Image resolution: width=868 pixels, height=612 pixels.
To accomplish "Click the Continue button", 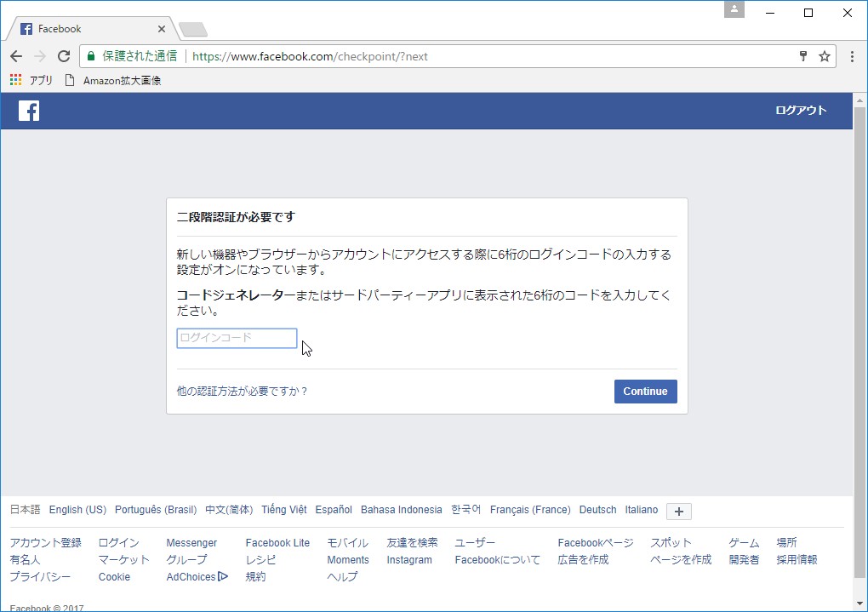I will coord(645,391).
